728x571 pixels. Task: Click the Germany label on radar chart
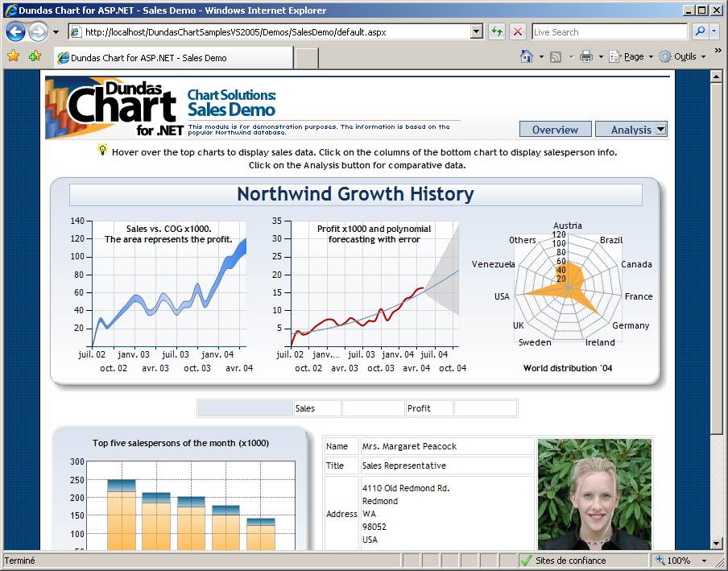click(631, 325)
